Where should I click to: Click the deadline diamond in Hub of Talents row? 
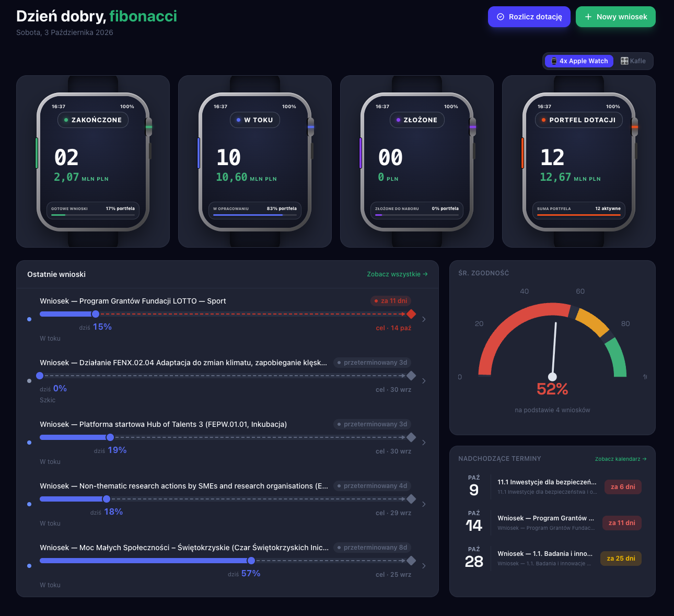pos(411,437)
